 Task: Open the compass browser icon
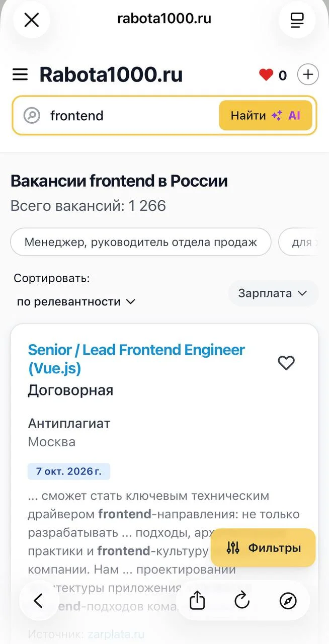click(x=288, y=600)
